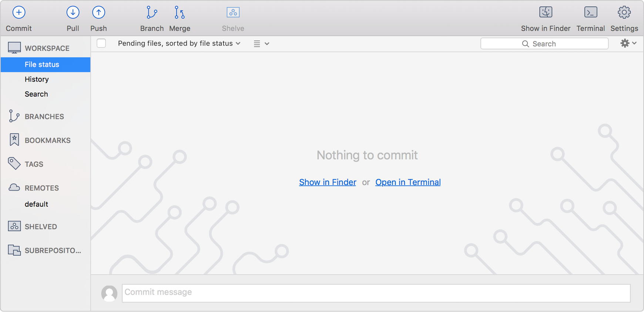Click the Search field in the file bar
The height and width of the screenshot is (312, 644).
point(544,44)
